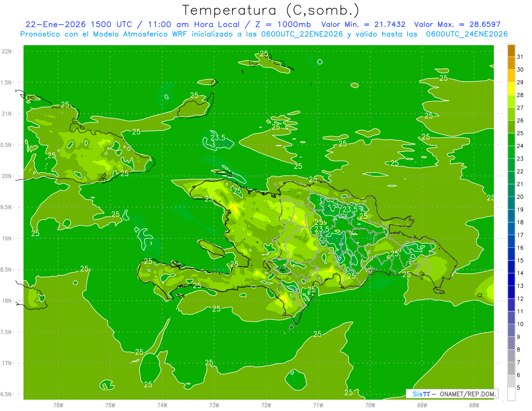
Task: Click the "21N" latitude axis label
Action: [x=6, y=114]
